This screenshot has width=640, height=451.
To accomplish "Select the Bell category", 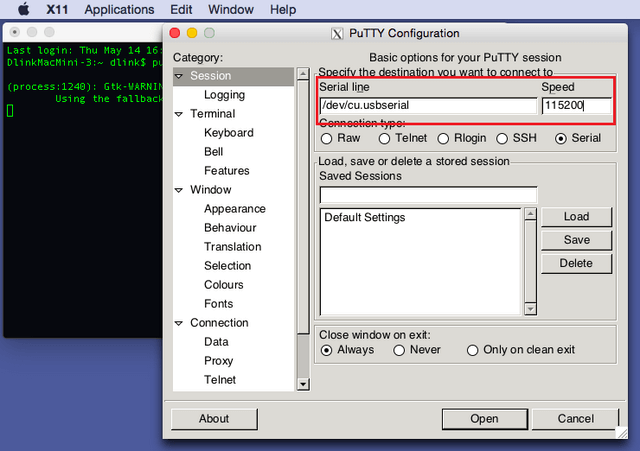I will pyautogui.click(x=213, y=152).
